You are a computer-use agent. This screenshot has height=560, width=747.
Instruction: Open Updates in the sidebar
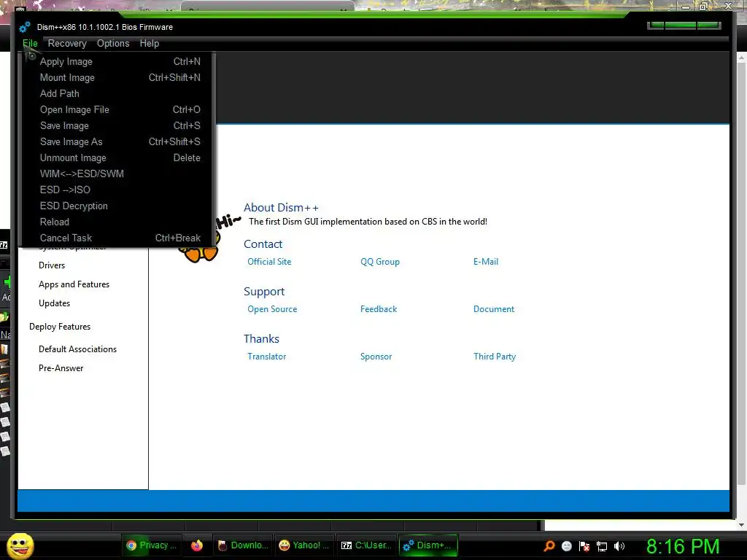point(54,303)
